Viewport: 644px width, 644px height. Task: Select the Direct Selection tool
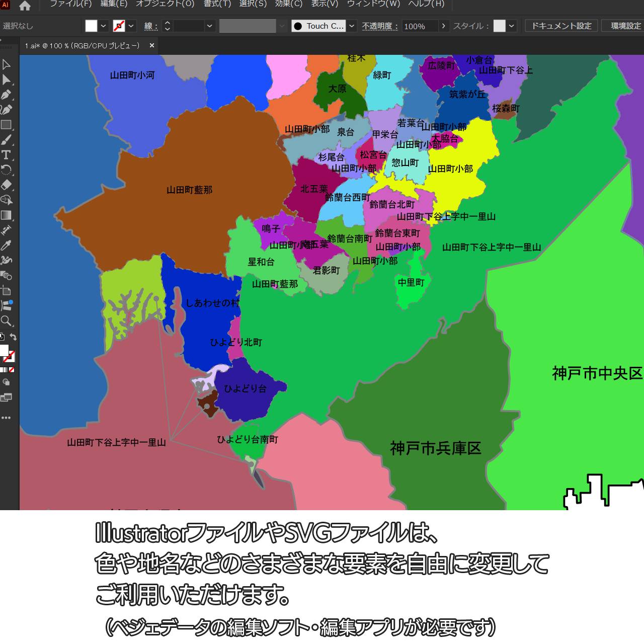pyautogui.click(x=7, y=79)
